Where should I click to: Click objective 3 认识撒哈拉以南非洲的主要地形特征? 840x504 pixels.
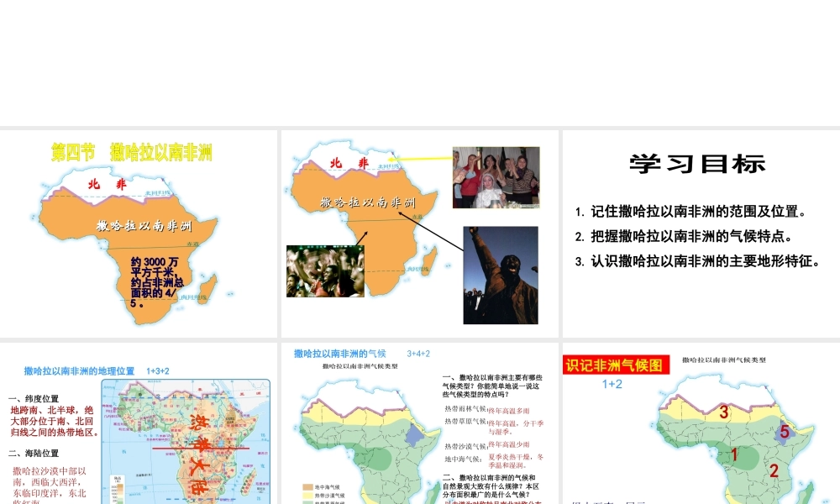tap(697, 261)
